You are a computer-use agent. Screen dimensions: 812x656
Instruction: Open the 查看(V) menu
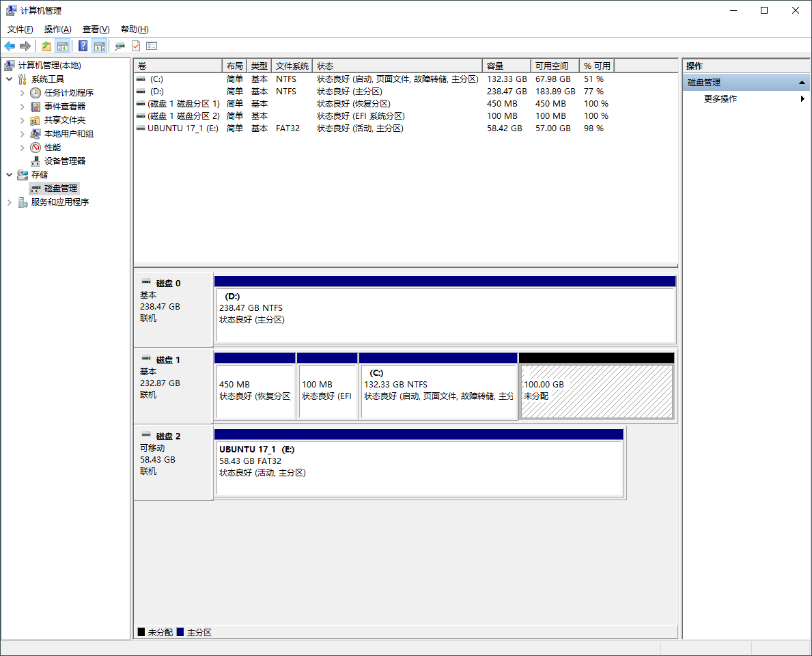(x=96, y=29)
